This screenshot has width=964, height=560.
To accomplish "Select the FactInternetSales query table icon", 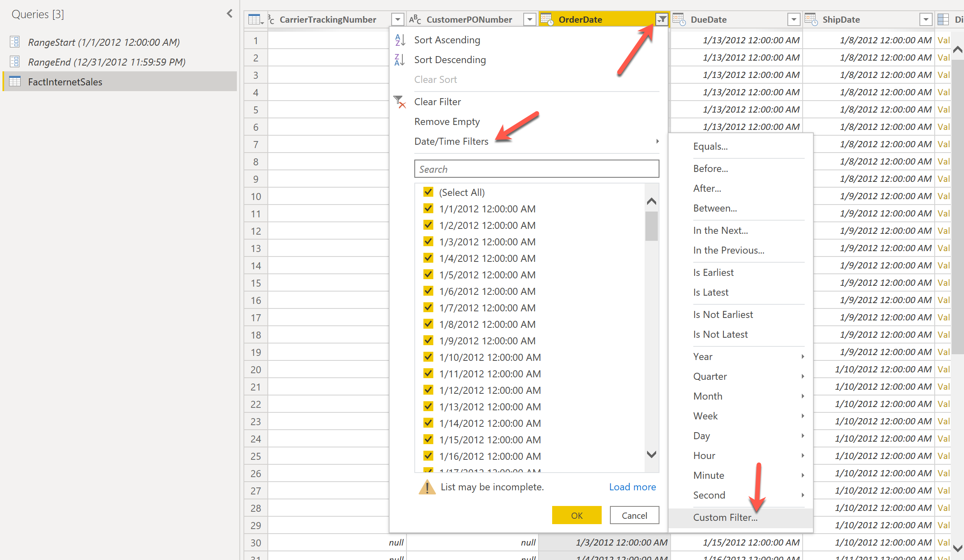I will tap(15, 82).
